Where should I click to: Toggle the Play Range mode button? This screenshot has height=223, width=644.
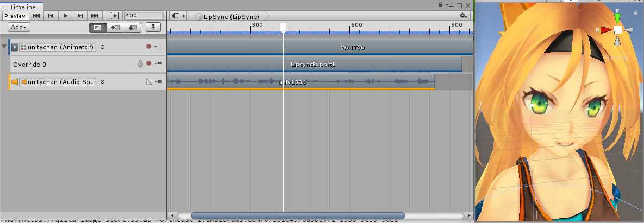115,16
